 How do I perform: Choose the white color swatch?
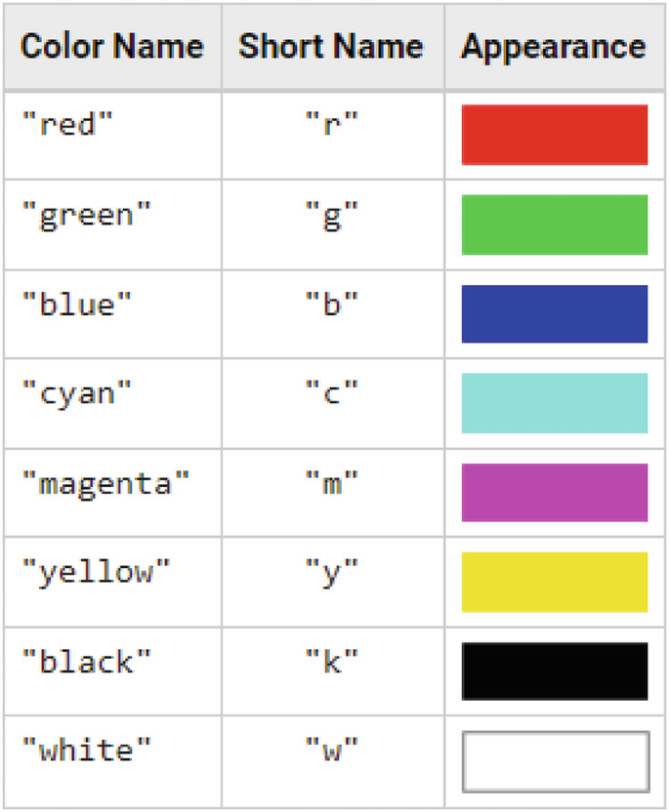554,761
